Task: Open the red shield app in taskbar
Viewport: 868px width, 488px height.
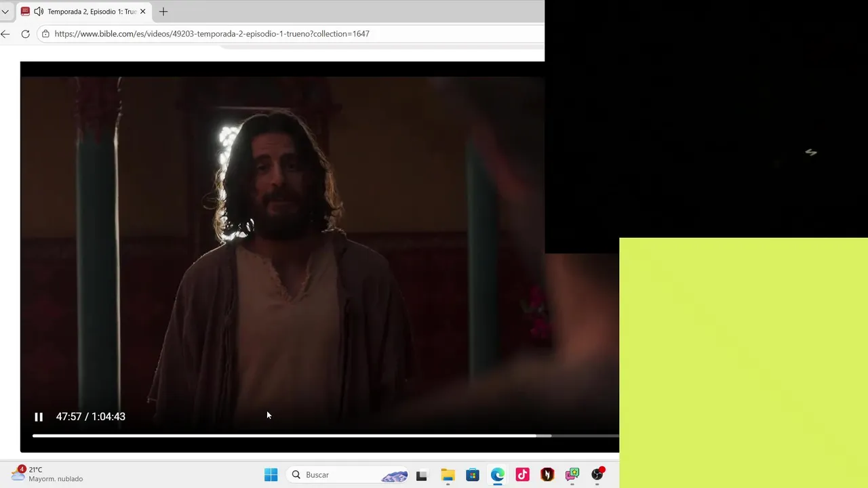Action: tap(547, 475)
